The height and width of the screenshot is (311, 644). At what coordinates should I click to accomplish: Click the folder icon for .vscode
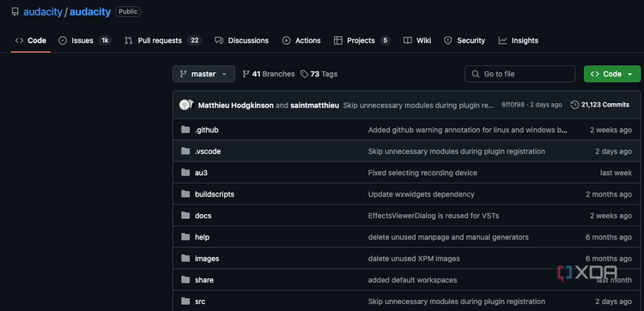(185, 151)
